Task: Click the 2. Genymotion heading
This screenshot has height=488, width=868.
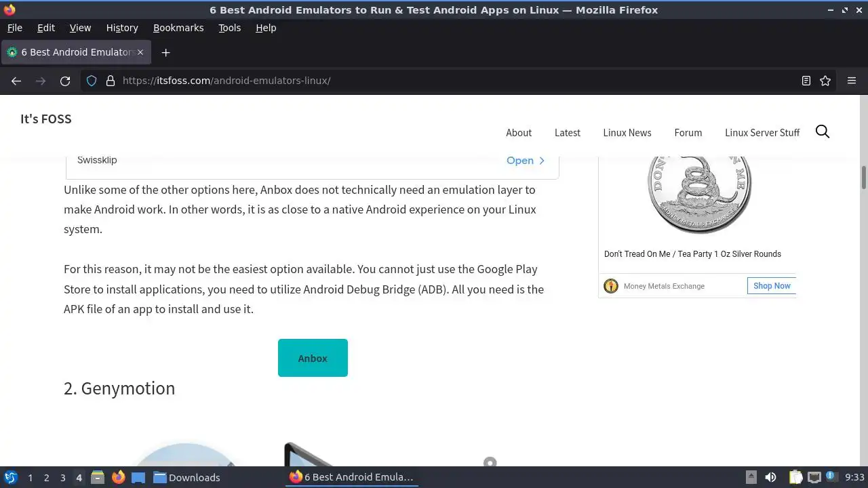Action: [119, 388]
